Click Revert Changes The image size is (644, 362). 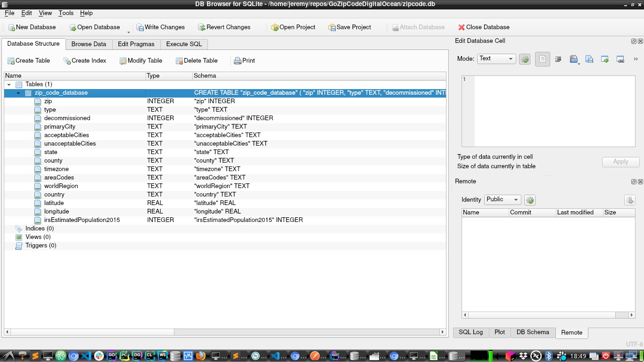pyautogui.click(x=224, y=27)
